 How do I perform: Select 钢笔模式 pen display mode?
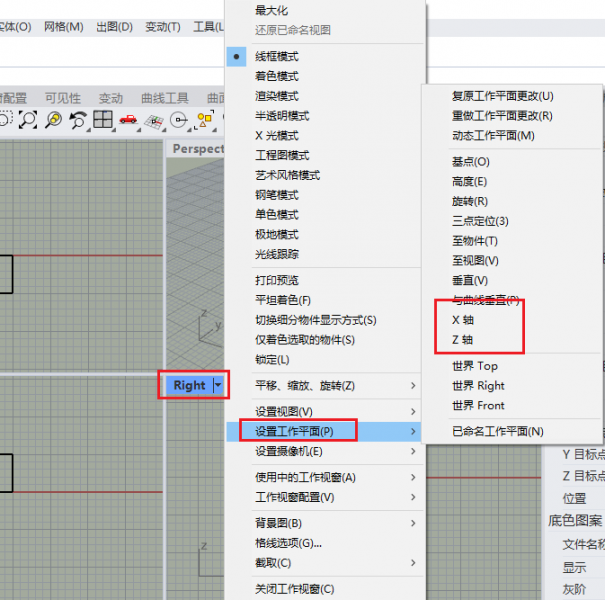tap(276, 195)
